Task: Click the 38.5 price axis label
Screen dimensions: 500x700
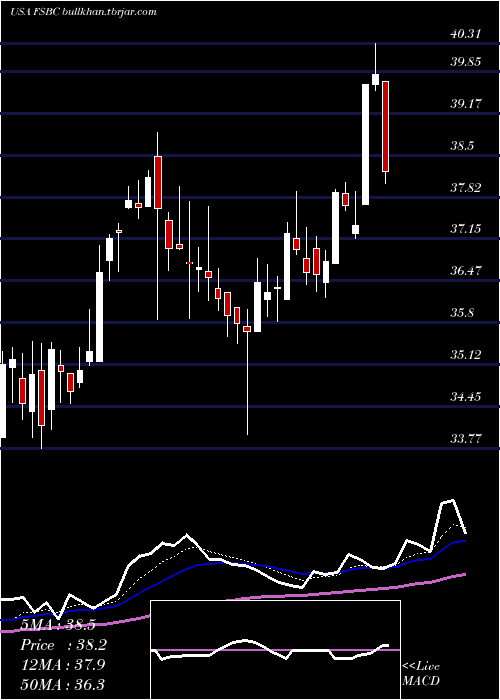Action: tap(462, 146)
